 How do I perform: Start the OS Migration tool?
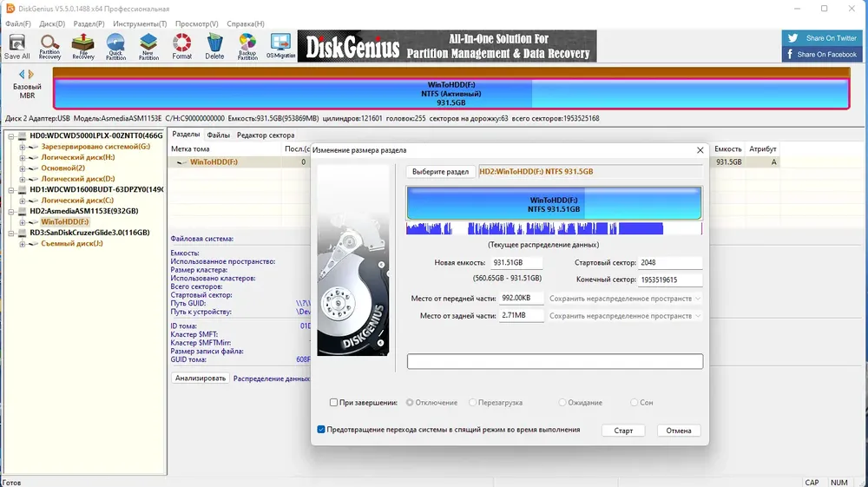[280, 47]
